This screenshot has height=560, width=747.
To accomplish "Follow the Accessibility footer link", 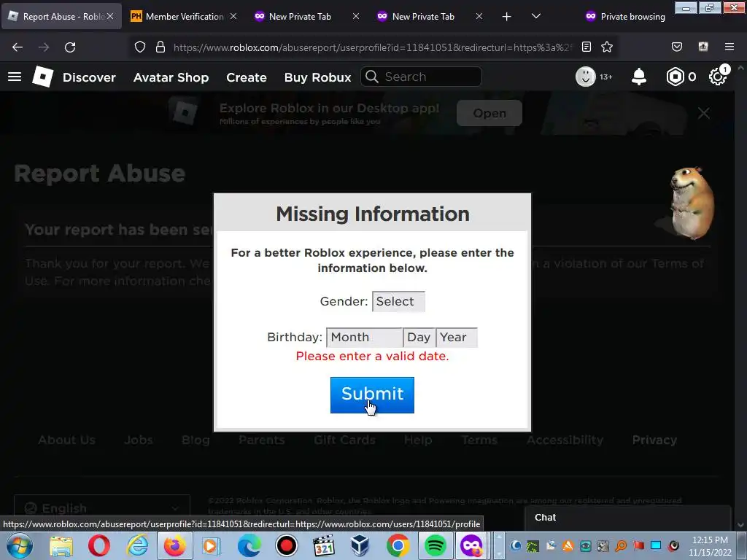I will [565, 440].
